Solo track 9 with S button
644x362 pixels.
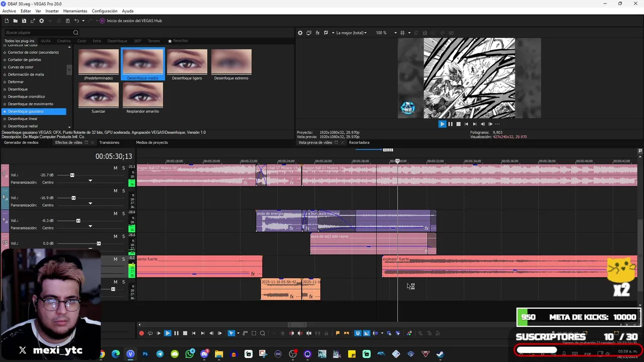coord(123,213)
